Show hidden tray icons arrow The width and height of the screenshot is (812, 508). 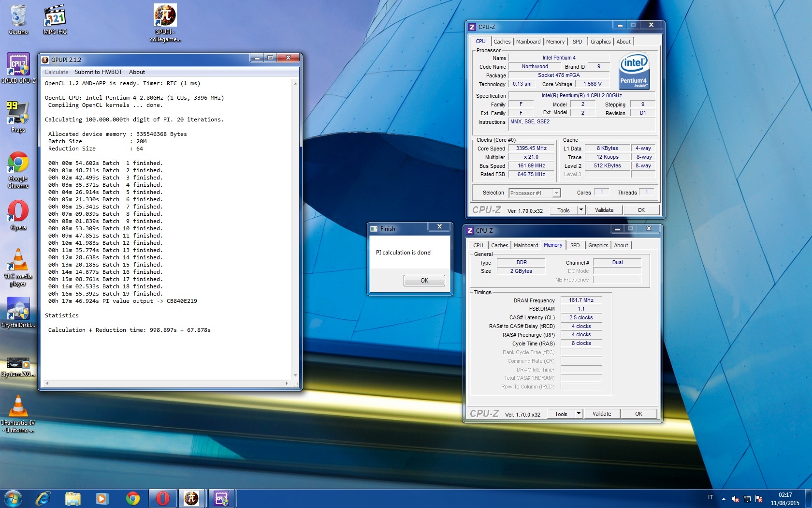(724, 499)
